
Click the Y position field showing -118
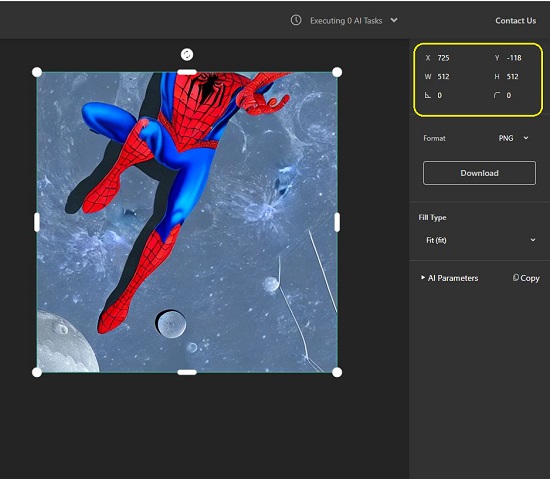(x=514, y=58)
